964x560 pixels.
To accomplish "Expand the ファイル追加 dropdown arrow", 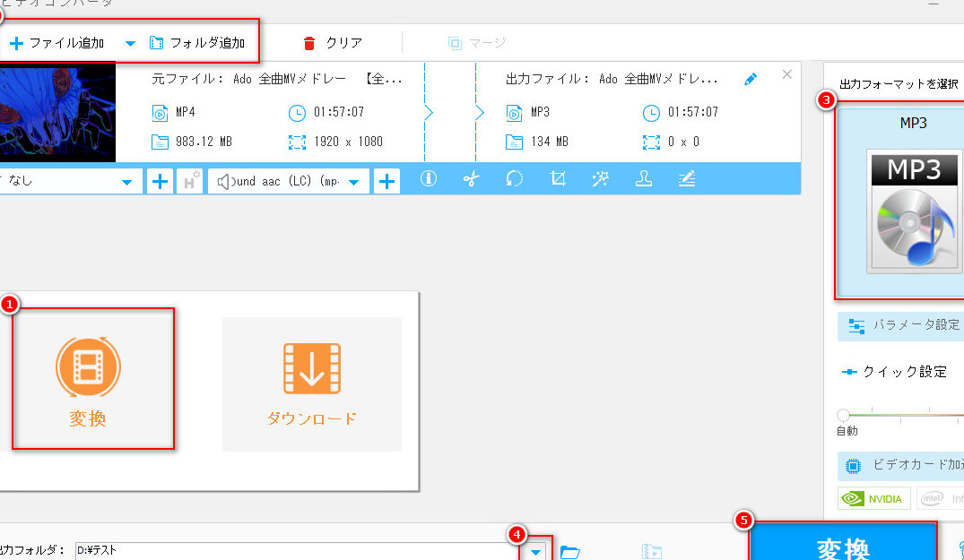I will 130,44.
